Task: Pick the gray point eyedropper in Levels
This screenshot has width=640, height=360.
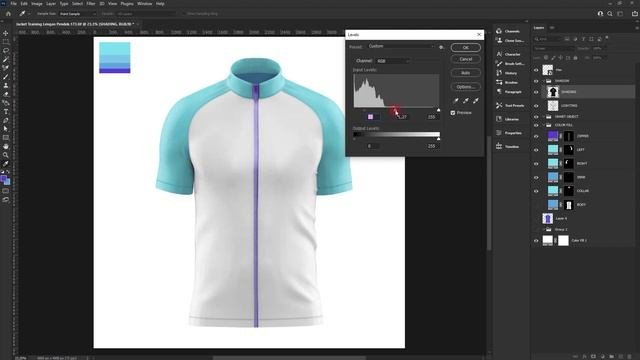Action: pos(466,100)
